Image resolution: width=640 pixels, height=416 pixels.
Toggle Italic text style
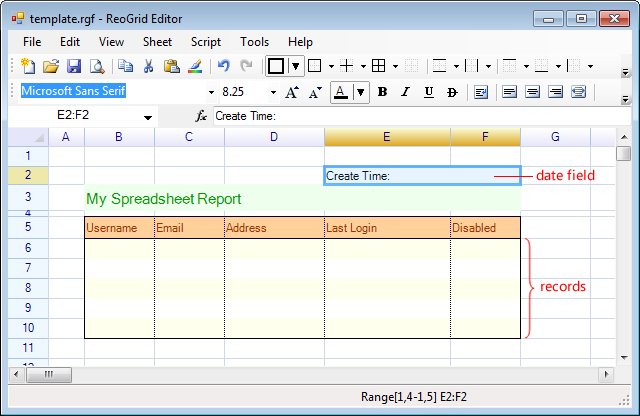[x=405, y=92]
